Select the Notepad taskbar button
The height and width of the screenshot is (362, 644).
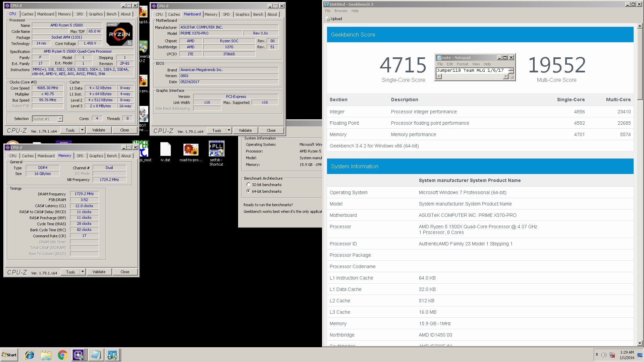coord(96,355)
